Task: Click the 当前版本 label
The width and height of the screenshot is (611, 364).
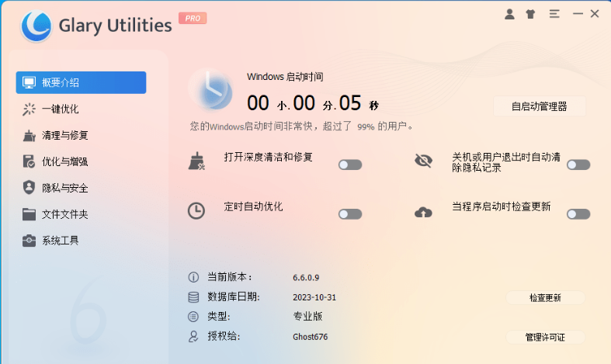Action: (229, 277)
